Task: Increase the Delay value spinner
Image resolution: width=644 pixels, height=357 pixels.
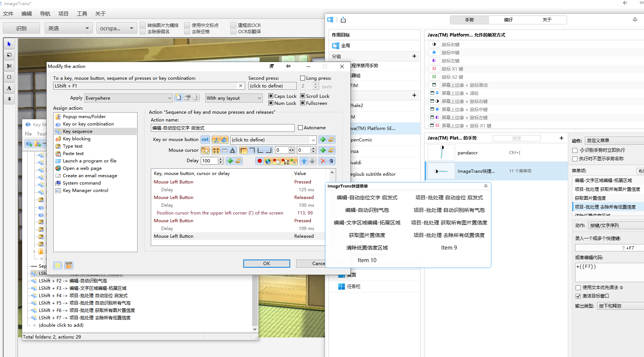Action: (221, 159)
